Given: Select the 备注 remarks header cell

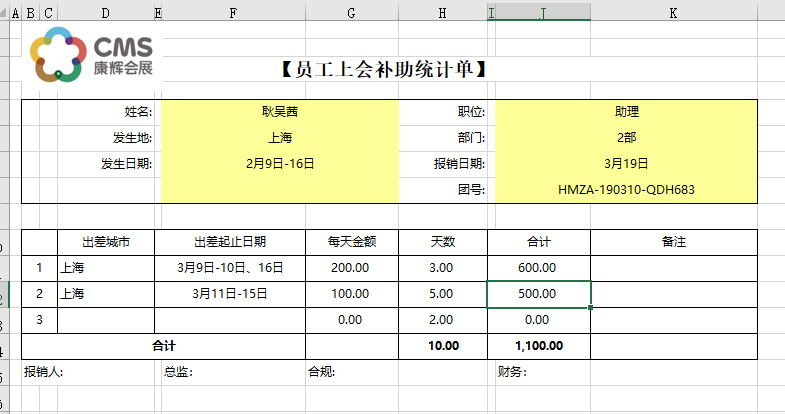Looking at the screenshot, I should pyautogui.click(x=673, y=241).
